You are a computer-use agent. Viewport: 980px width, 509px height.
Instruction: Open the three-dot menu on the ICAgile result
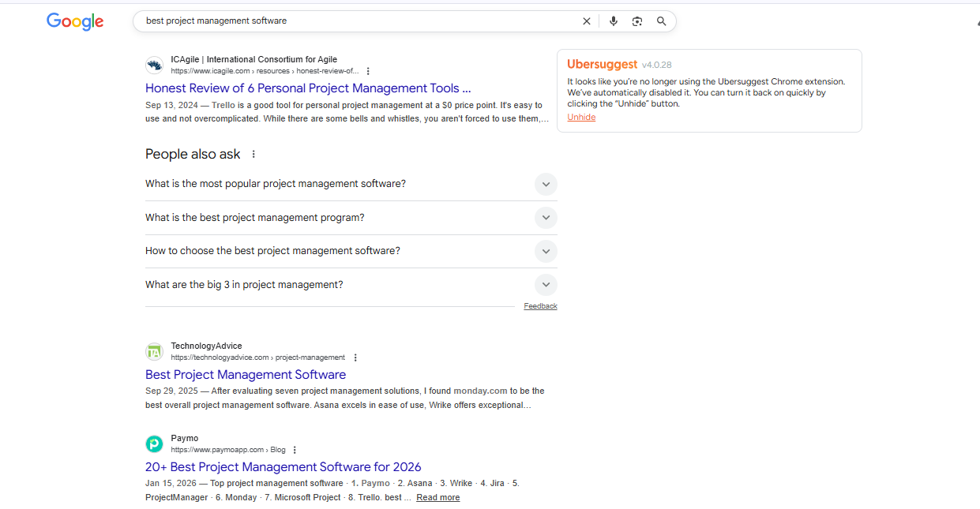point(368,70)
